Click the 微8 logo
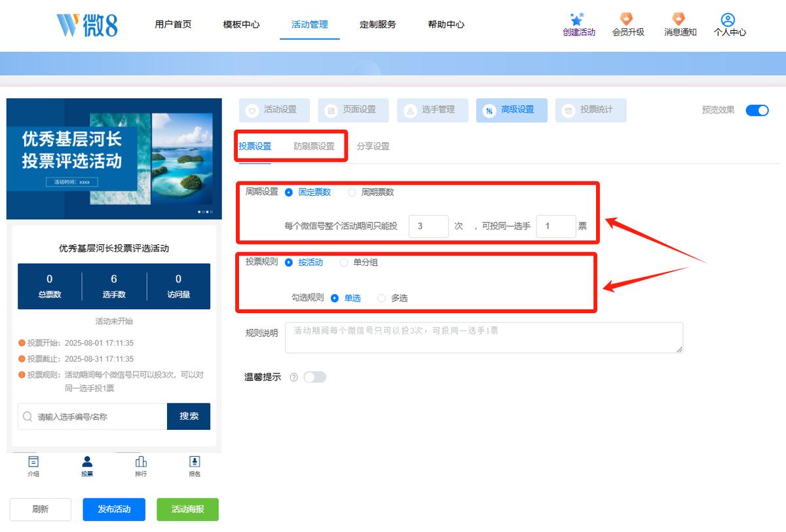The height and width of the screenshot is (532, 786). [88, 24]
